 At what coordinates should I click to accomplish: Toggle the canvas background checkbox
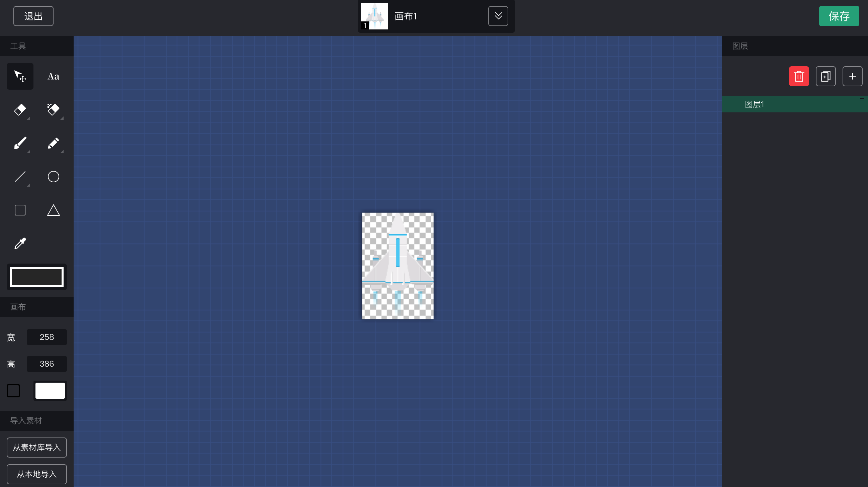(x=13, y=390)
